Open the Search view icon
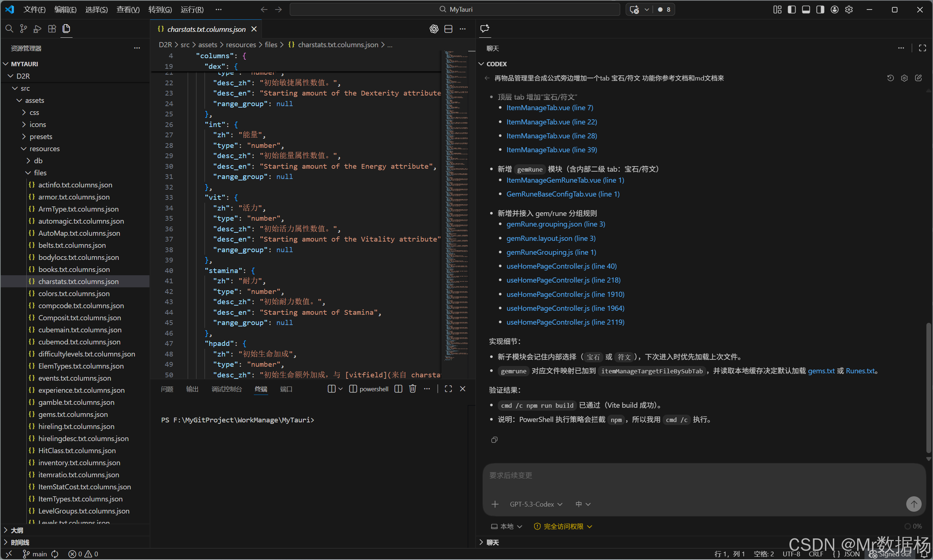Screen dimensions: 933x560 pyautogui.click(x=9, y=29)
